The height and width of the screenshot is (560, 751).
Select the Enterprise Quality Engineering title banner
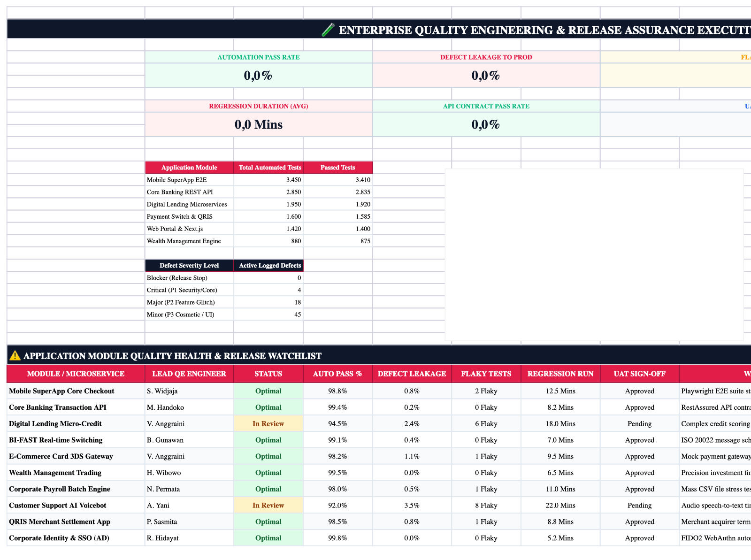click(379, 30)
